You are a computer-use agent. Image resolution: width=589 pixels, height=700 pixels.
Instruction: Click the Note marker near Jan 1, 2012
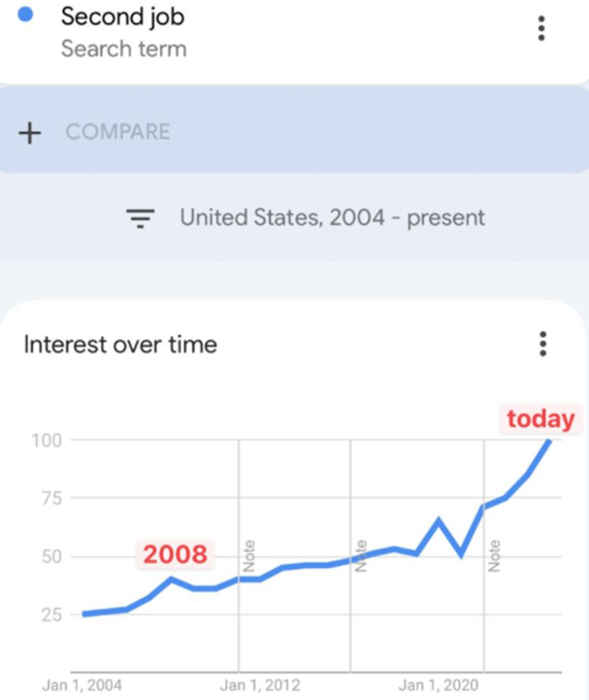pos(249,556)
